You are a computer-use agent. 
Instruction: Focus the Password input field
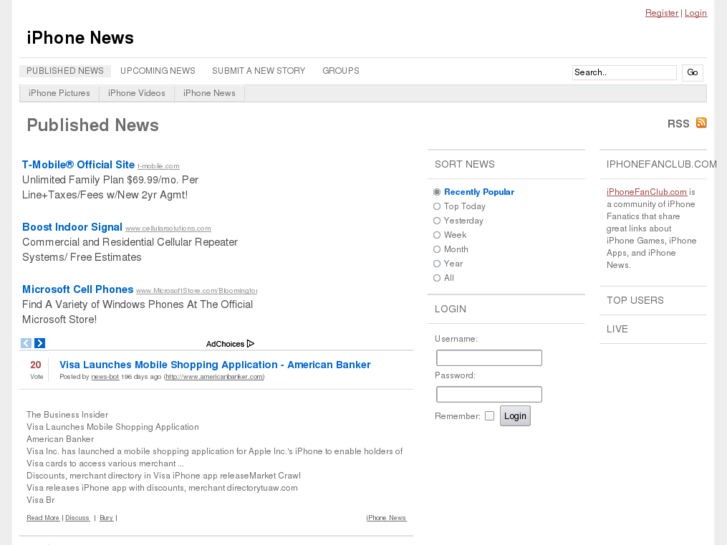(489, 395)
